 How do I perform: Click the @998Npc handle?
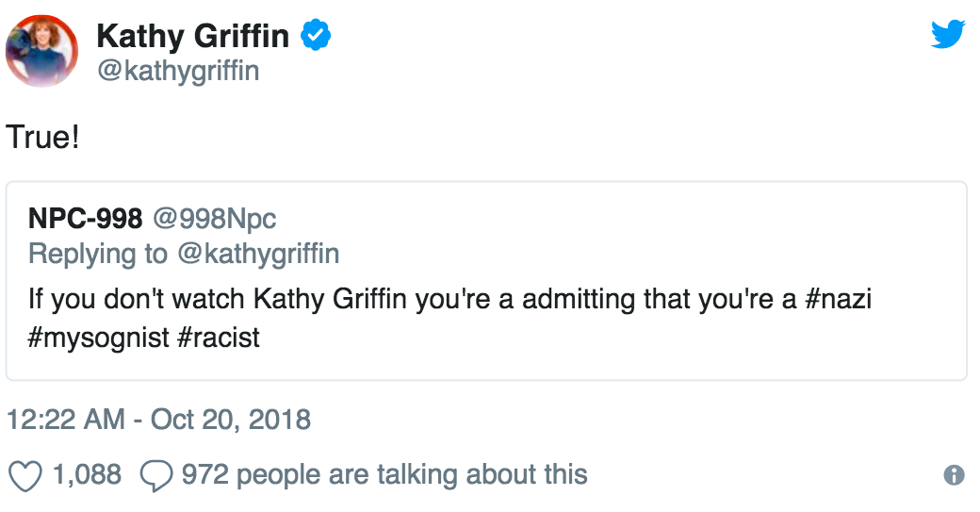click(214, 219)
